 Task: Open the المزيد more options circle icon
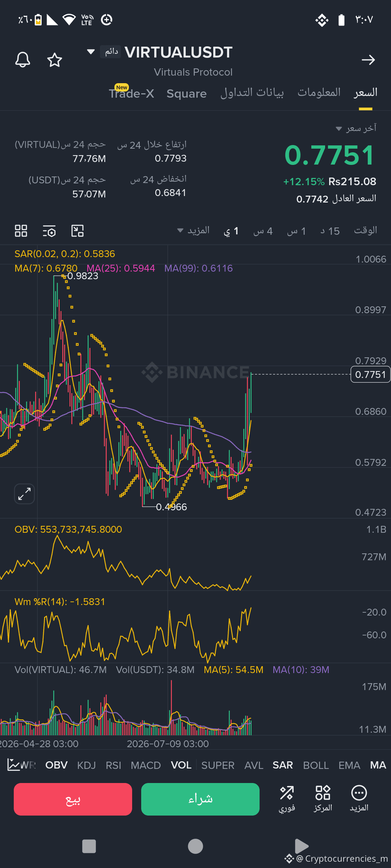[359, 799]
